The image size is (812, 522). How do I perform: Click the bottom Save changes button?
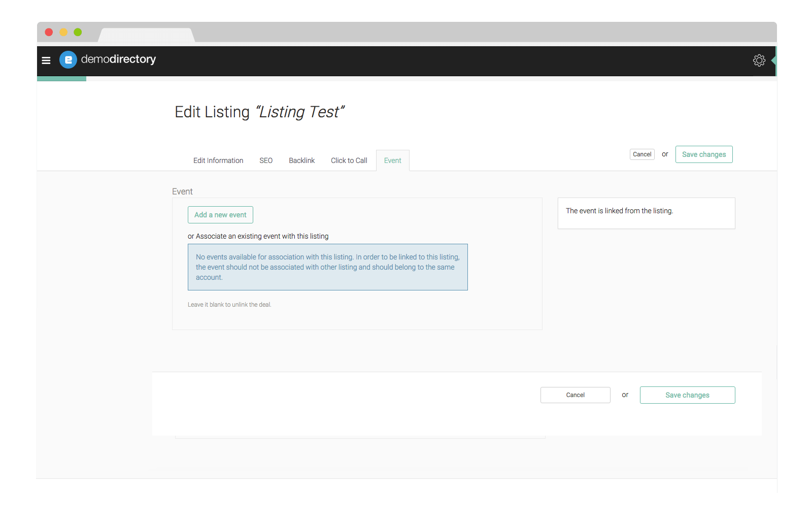tap(688, 395)
